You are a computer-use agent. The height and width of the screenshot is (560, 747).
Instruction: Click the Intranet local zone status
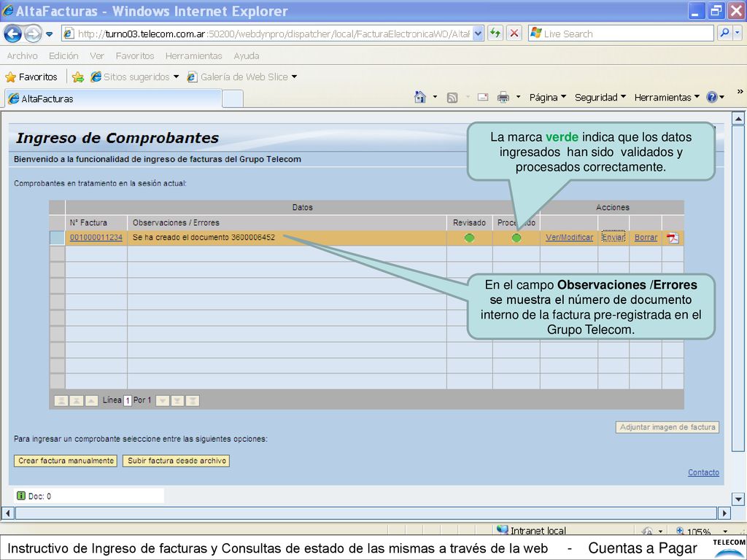tap(531, 529)
